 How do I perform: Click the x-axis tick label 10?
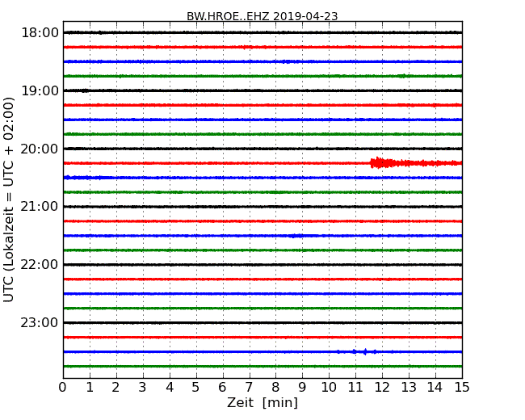[329, 388]
